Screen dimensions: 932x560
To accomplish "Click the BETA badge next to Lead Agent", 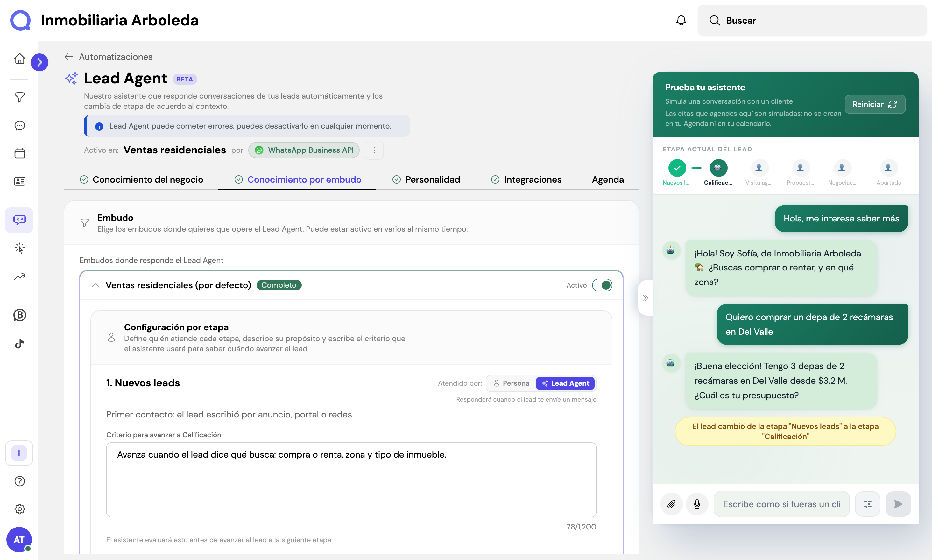I will [x=185, y=79].
